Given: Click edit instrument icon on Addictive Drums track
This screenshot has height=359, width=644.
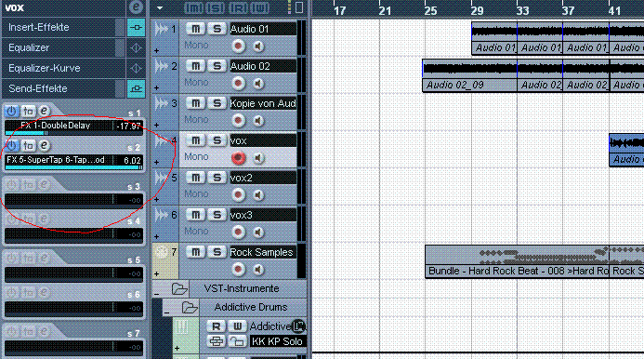Looking at the screenshot, I should click(298, 326).
